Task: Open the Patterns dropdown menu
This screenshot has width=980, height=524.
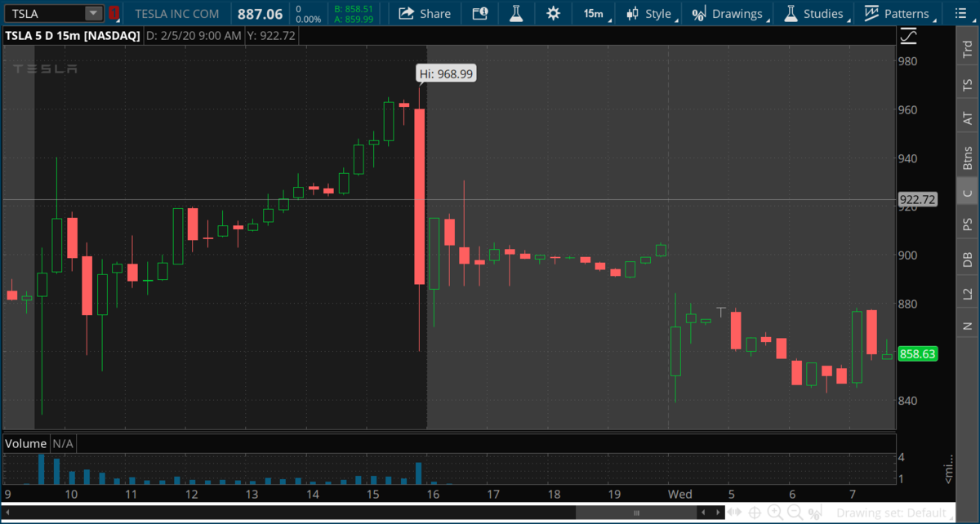Action: tap(898, 13)
